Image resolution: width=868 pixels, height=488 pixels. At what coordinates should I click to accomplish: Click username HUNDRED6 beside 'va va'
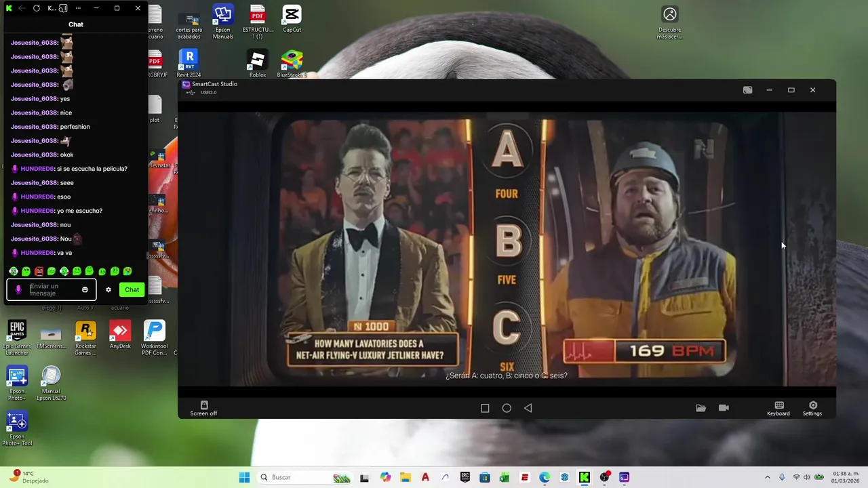[37, 253]
